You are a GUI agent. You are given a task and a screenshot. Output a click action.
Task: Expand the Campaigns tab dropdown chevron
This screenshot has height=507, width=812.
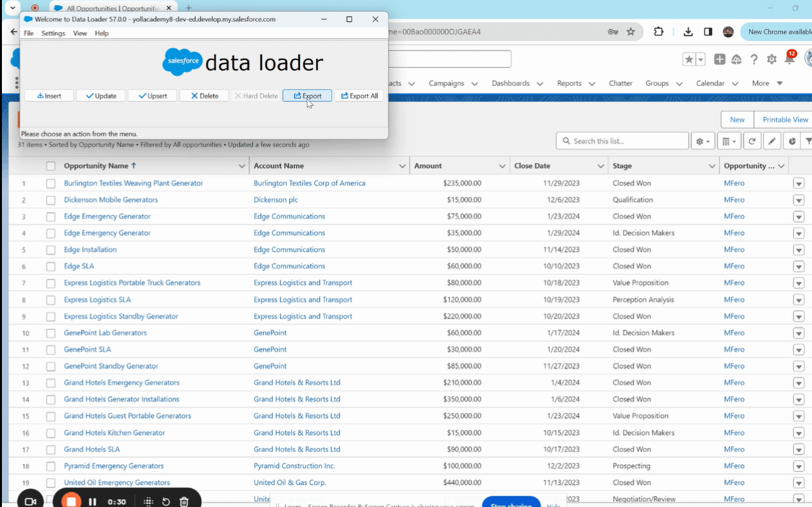pyautogui.click(x=475, y=83)
